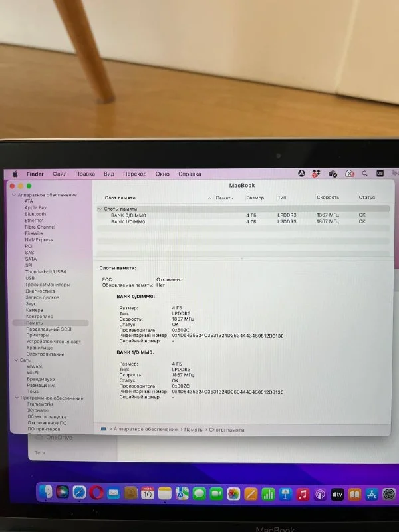Select Wi-Fi under Сеть
399x532 pixels.
coord(33,372)
